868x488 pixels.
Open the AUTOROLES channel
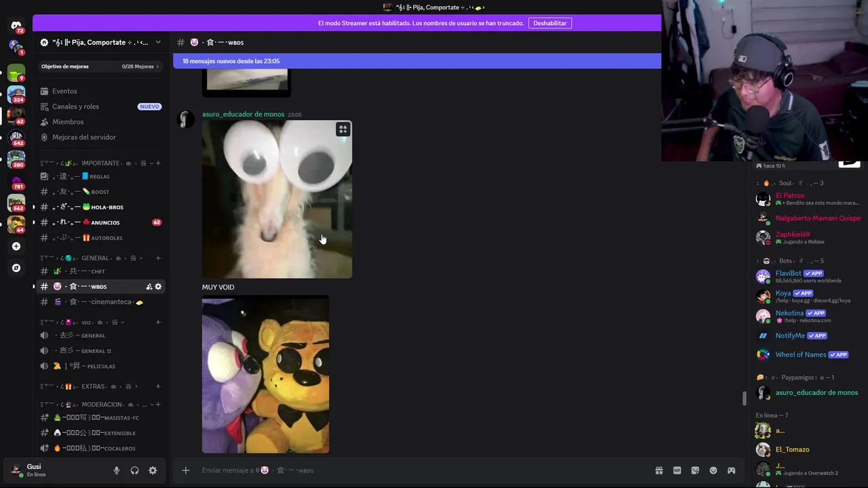click(100, 238)
